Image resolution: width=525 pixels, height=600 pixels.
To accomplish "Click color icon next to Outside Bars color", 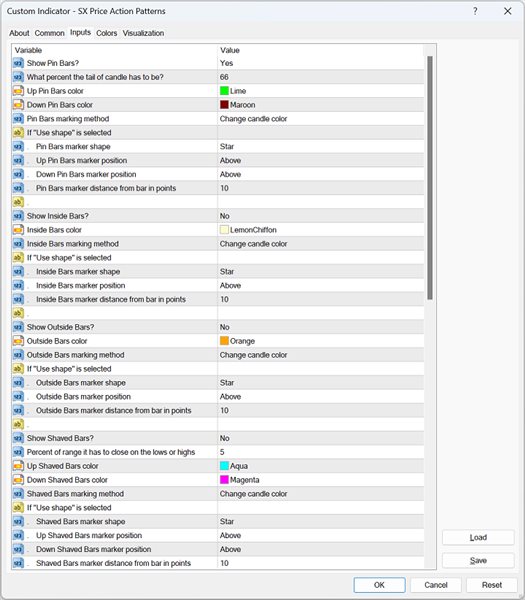I will [x=18, y=341].
